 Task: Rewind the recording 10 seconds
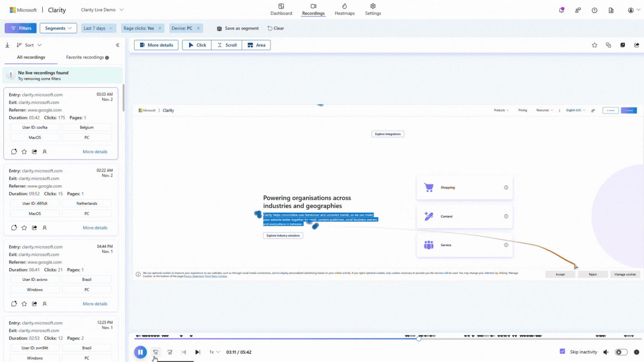[156, 352]
